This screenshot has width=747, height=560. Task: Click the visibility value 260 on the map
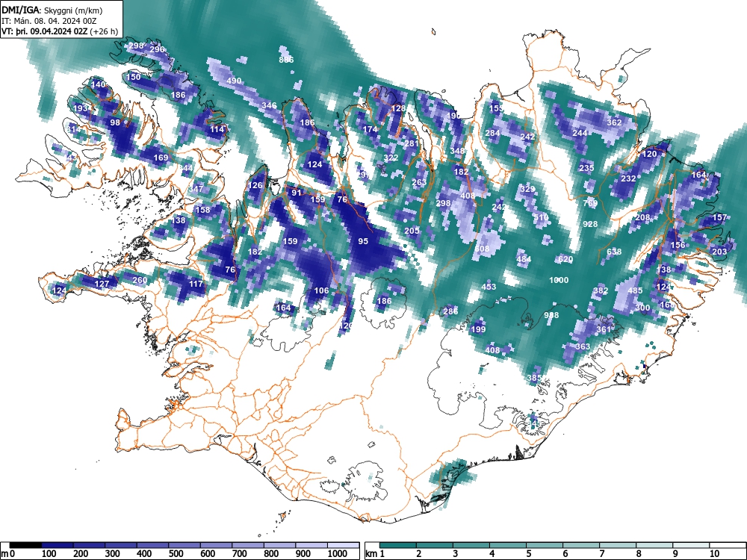[x=140, y=279]
